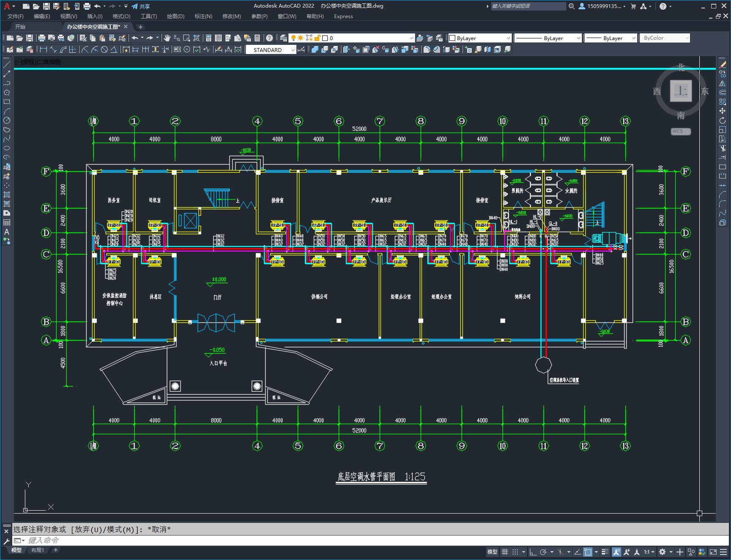Activate the Pan hand tool
The height and width of the screenshot is (560, 731).
167,38
